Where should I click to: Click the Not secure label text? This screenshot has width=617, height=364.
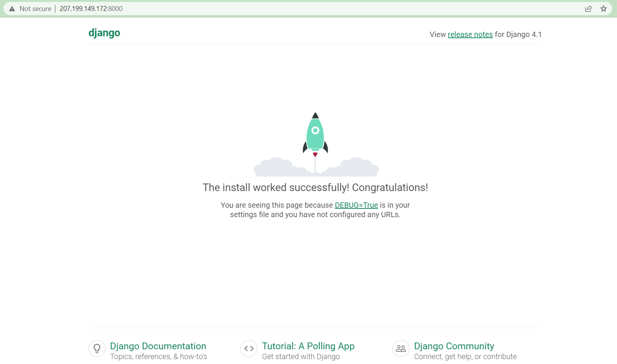(35, 9)
